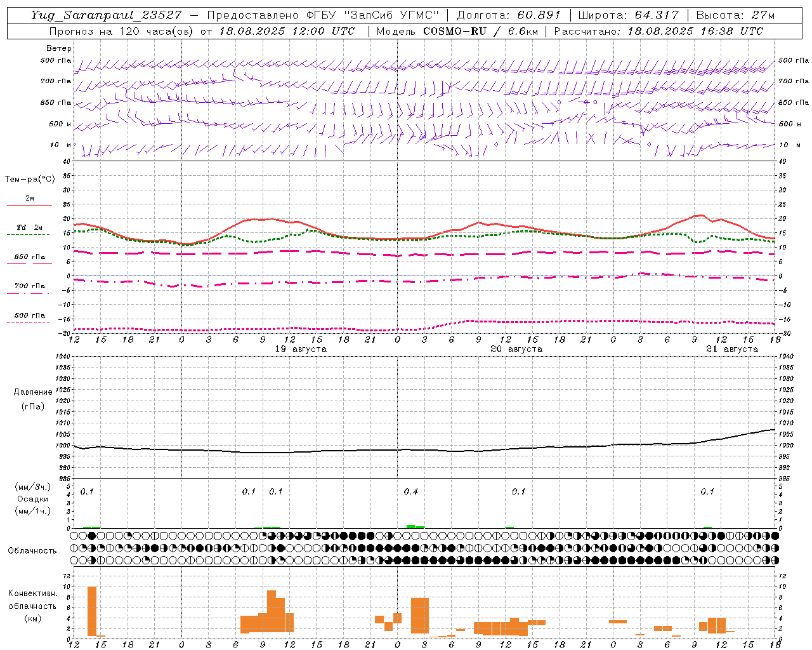The image size is (812, 650).
Task: Click the 700 гПа legend label in temperature panel
Action: [30, 286]
